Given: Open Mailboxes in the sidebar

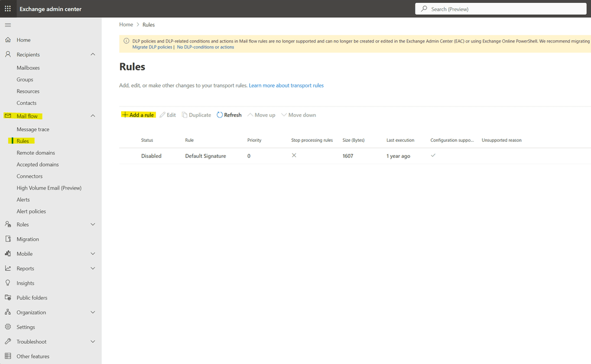Looking at the screenshot, I should click(x=28, y=68).
